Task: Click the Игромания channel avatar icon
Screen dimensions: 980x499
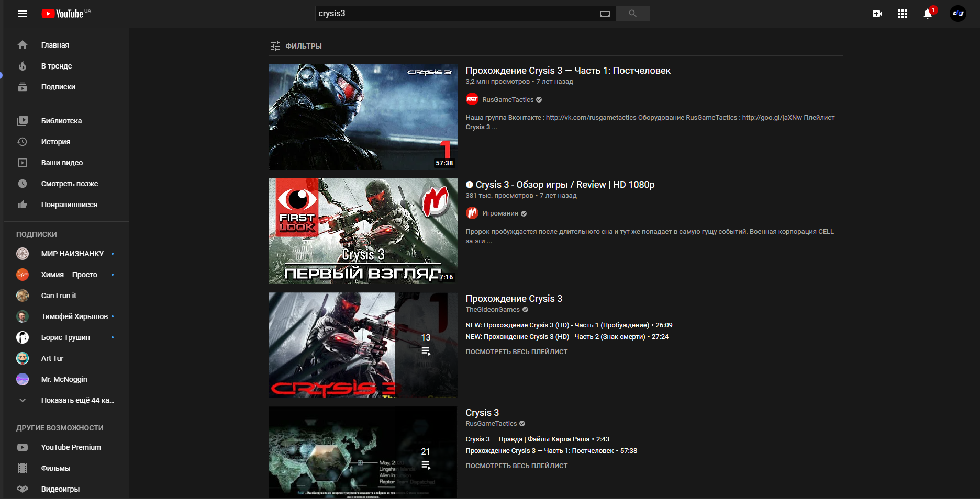Action: click(x=472, y=213)
